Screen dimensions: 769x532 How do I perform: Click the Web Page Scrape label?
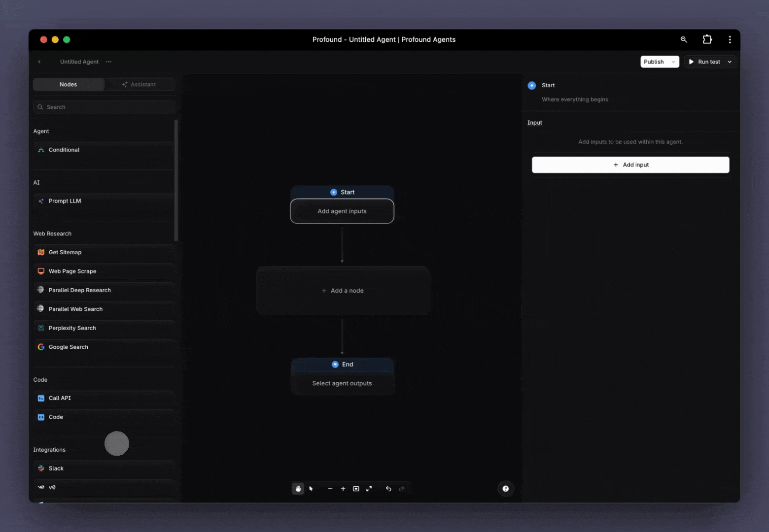point(72,271)
